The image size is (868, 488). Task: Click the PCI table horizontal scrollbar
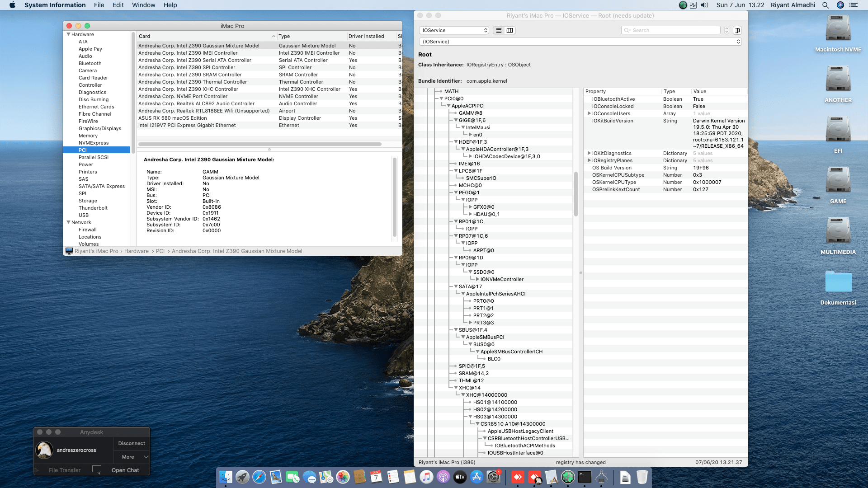pyautogui.click(x=259, y=144)
